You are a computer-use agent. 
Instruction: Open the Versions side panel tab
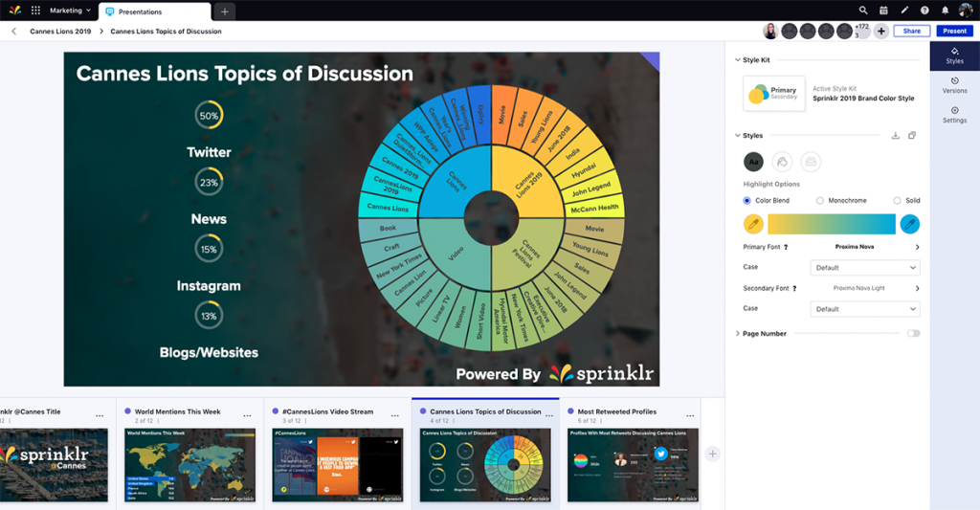[954, 85]
